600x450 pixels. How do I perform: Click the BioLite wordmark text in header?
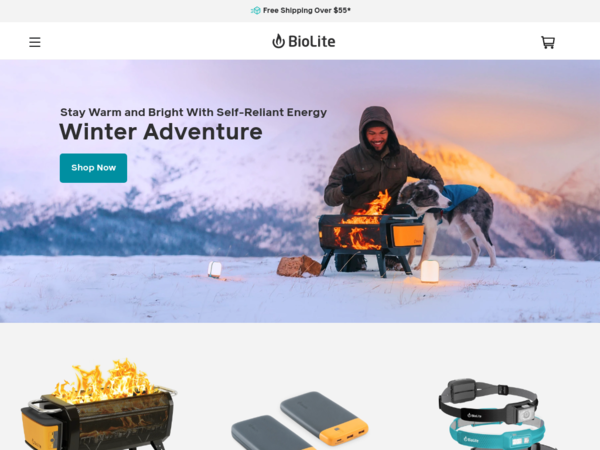(x=311, y=41)
